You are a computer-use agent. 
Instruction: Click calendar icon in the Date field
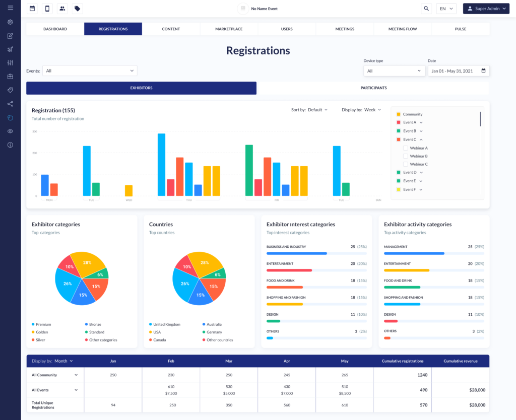pos(483,71)
